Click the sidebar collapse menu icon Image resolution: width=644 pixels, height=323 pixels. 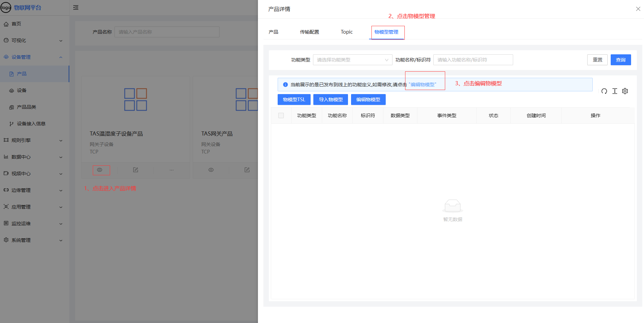coord(76,7)
